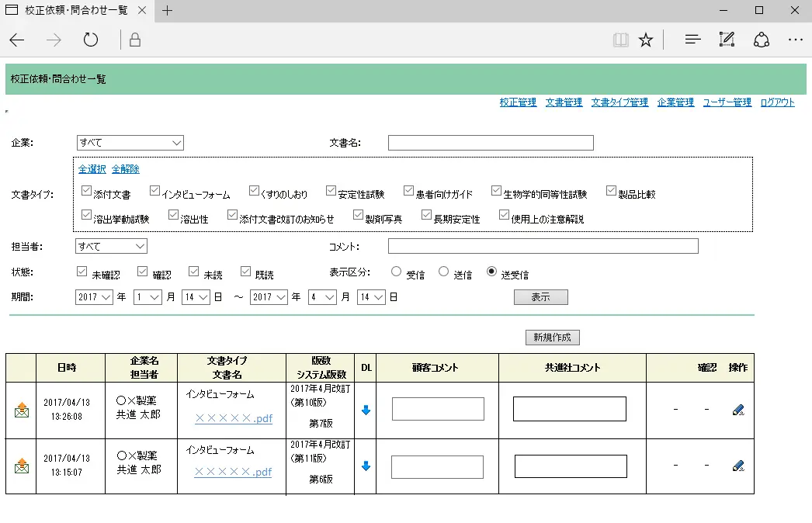
Task: Open the start day dropdown
Action: 196,296
